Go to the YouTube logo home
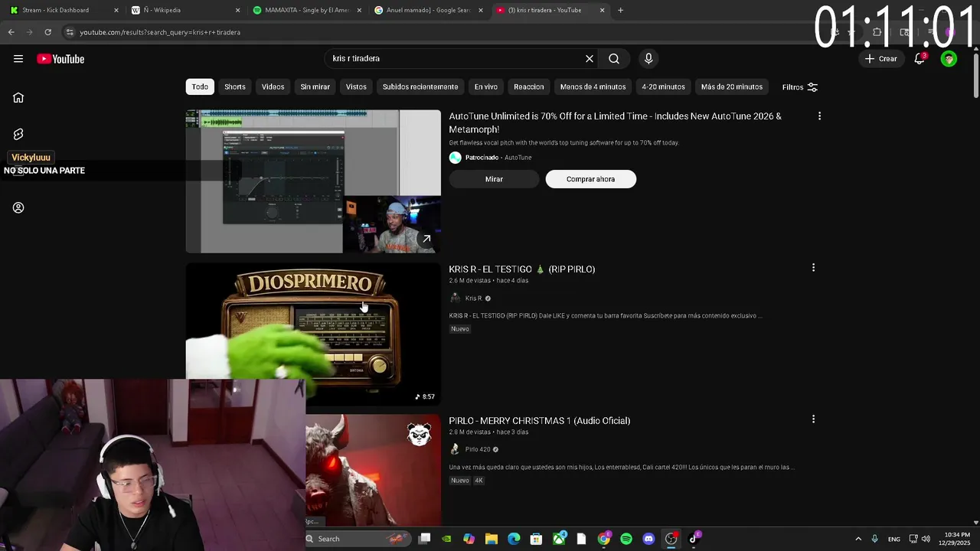The width and height of the screenshot is (980, 551). [x=60, y=59]
